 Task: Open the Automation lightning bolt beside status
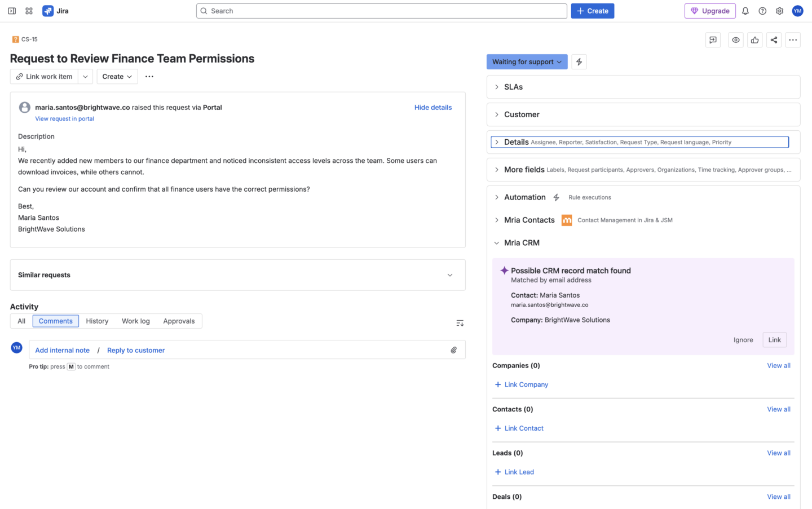point(579,61)
